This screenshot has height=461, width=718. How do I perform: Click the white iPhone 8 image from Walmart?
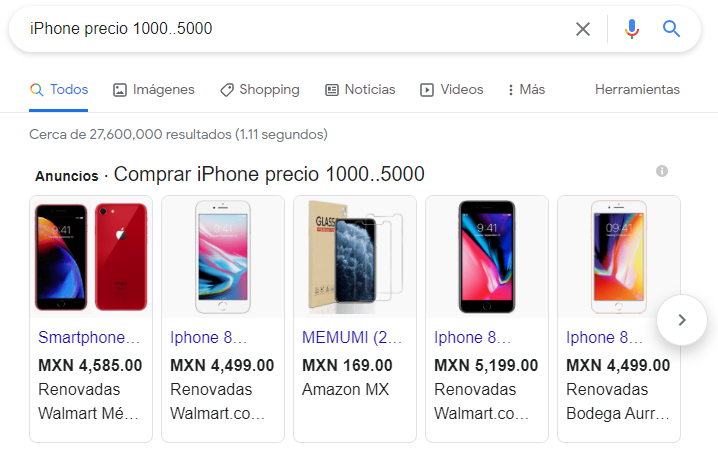223,257
